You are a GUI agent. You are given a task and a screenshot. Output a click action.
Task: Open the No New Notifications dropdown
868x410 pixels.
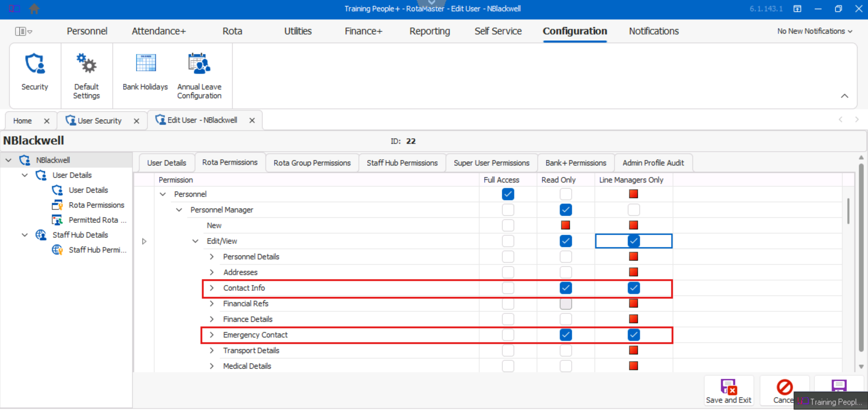coord(815,31)
